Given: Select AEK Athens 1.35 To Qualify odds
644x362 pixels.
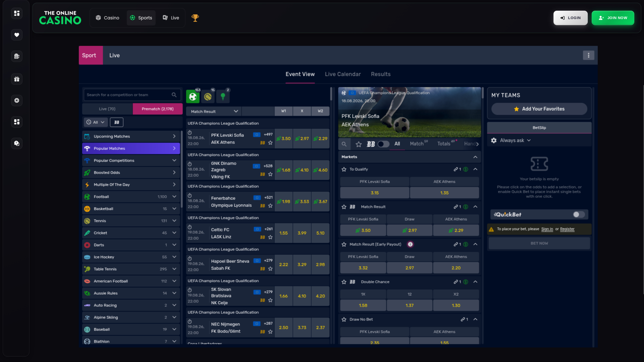Looking at the screenshot, I should coord(444,193).
